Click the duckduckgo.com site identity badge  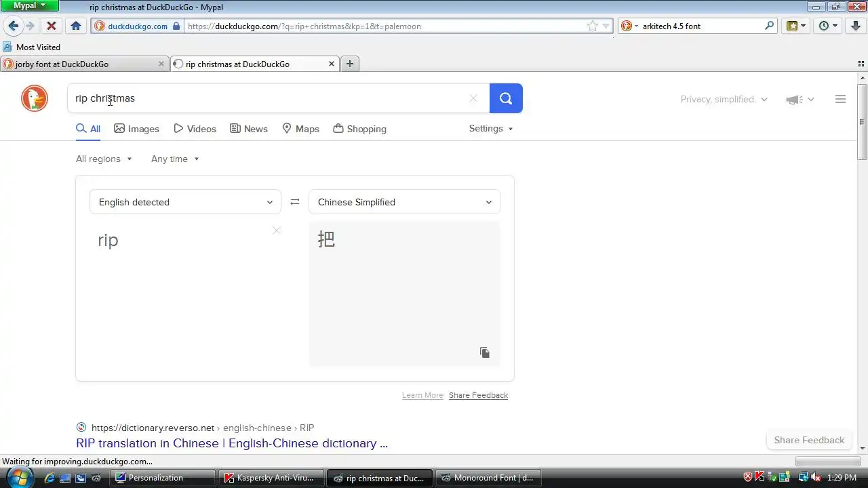(137, 26)
